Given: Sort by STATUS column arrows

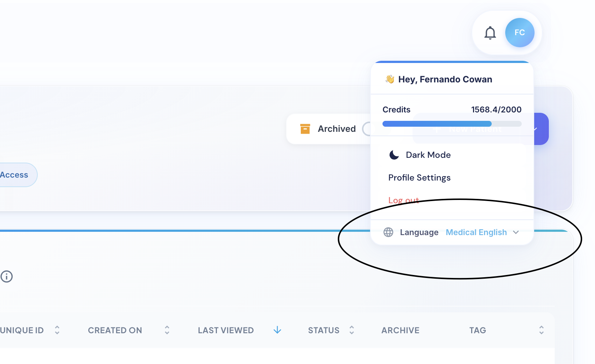Looking at the screenshot, I should click(352, 330).
